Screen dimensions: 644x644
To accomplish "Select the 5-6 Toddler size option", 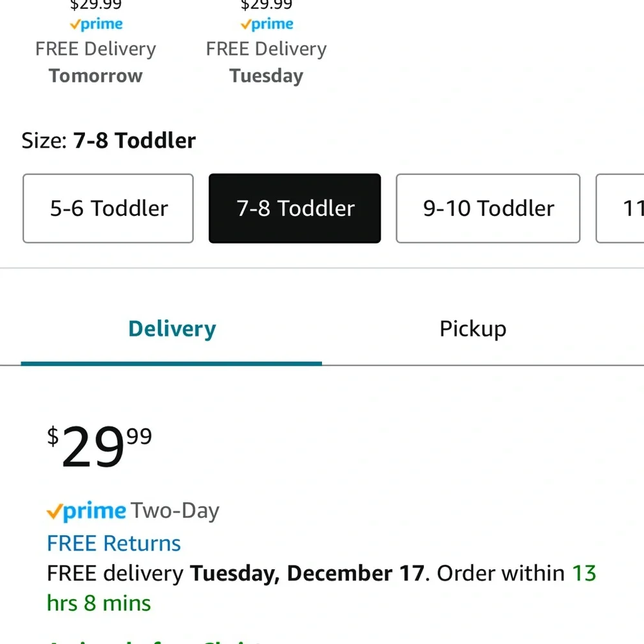I will coord(108,208).
